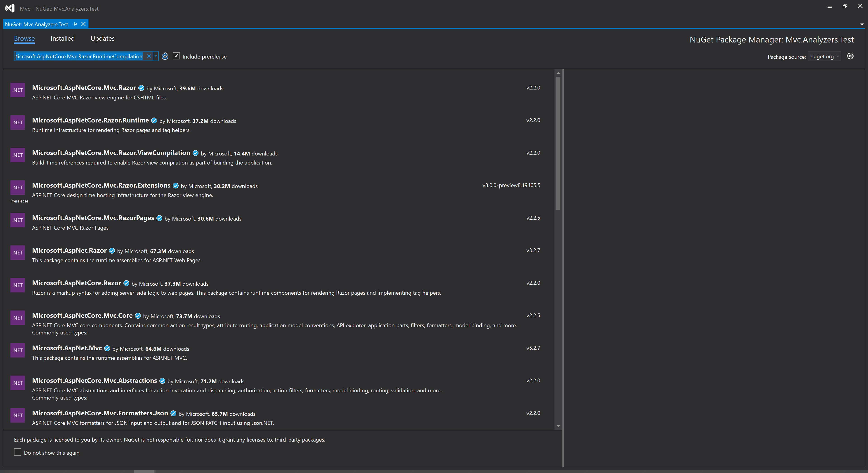
Task: Enable Do not show this again
Action: 18,452
